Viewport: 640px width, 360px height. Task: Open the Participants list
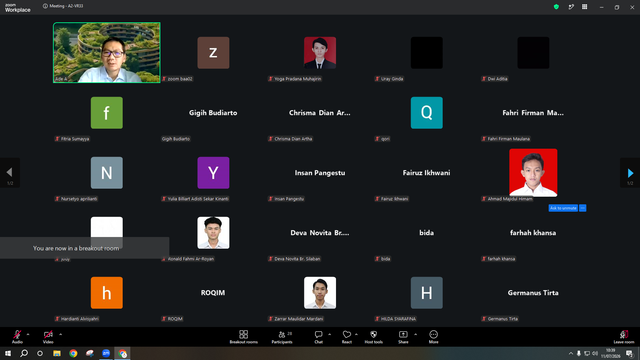282,337
